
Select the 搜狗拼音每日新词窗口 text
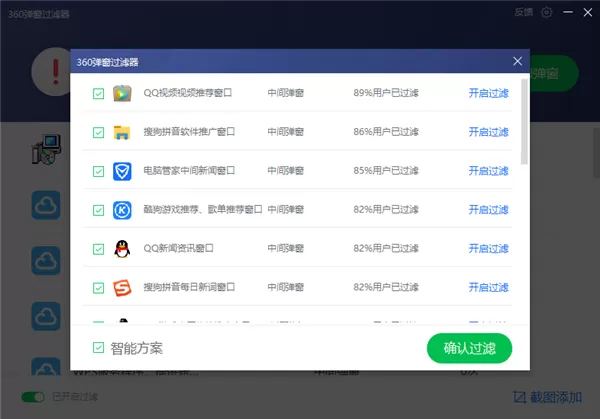[189, 287]
